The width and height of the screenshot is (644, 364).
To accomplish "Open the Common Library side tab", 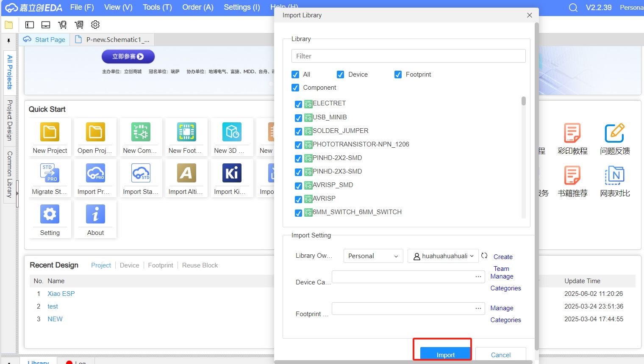I will [9, 174].
